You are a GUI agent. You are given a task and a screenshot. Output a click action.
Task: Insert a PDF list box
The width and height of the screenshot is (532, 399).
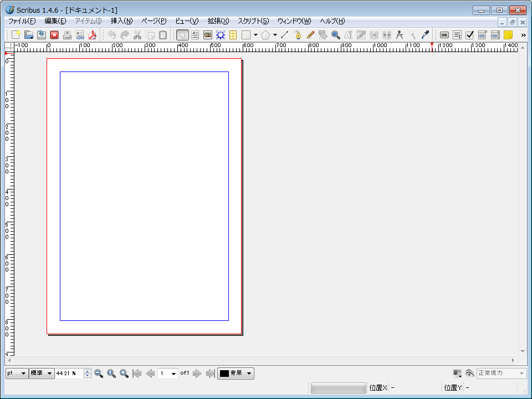[x=495, y=35]
